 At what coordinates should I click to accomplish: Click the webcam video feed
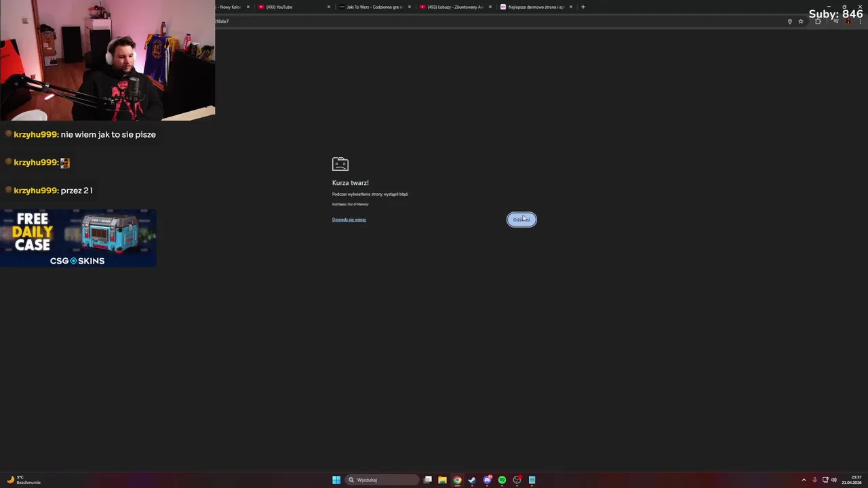click(107, 60)
